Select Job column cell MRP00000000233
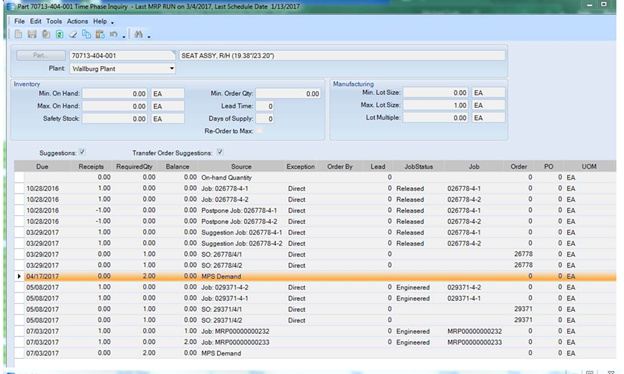The image size is (624, 374). click(x=474, y=342)
